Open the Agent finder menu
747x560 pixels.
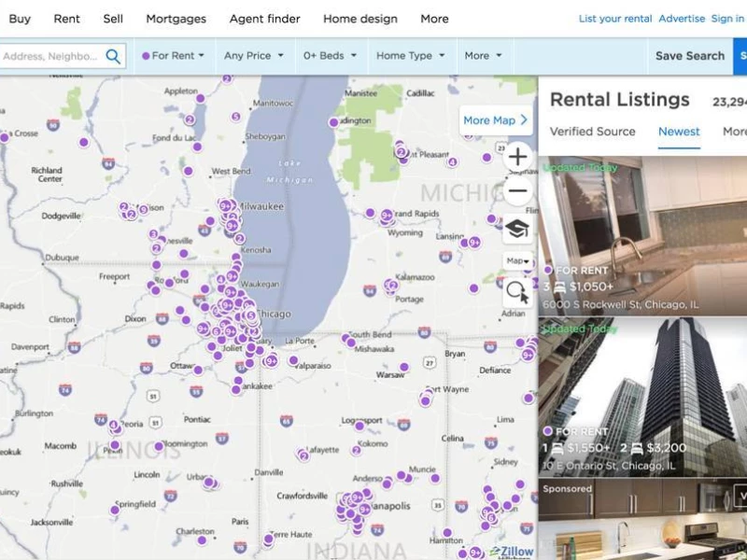(x=265, y=19)
